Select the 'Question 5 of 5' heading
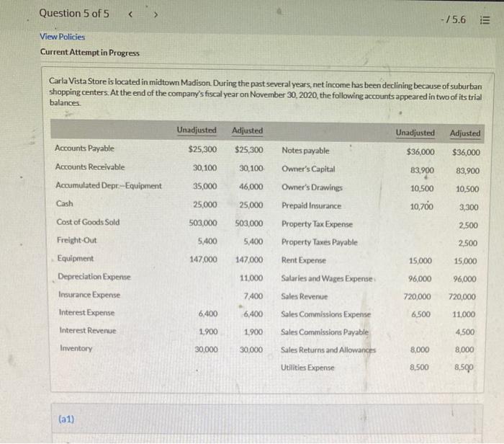The image size is (504, 444). tap(74, 14)
